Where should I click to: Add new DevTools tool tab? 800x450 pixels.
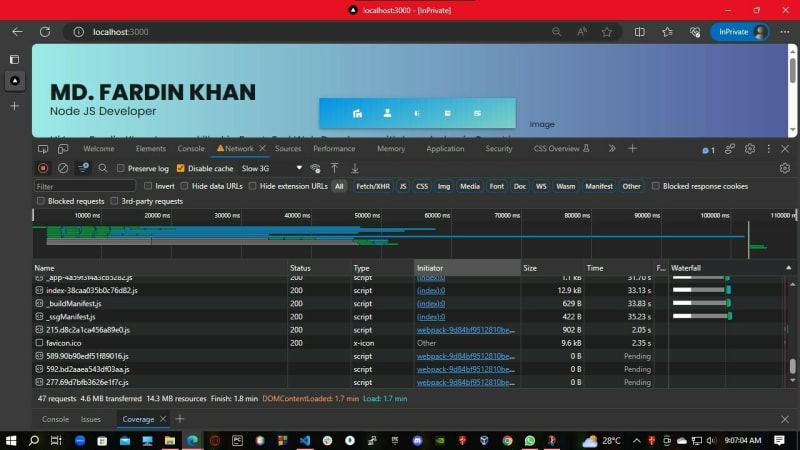[632, 148]
